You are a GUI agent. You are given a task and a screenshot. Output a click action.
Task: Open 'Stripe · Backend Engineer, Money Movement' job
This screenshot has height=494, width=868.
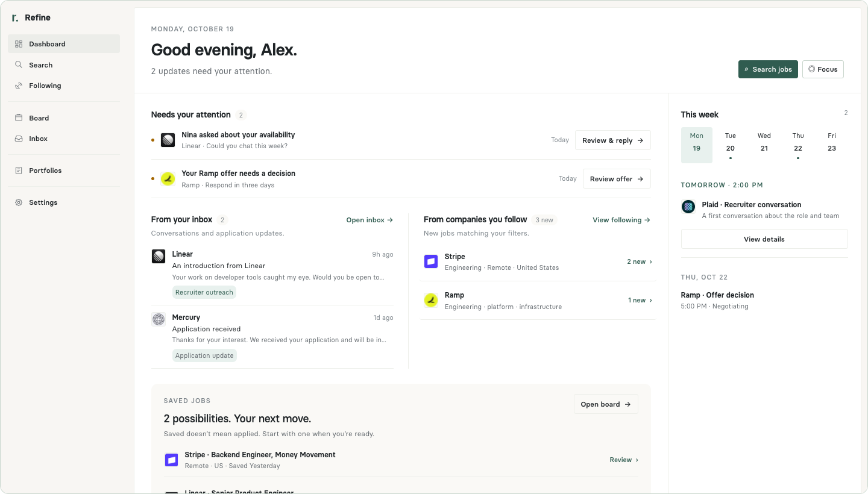pyautogui.click(x=260, y=455)
